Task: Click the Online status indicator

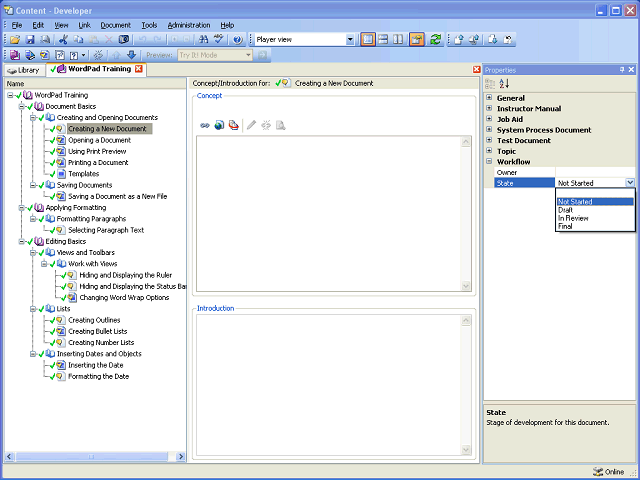Action: coord(609,472)
